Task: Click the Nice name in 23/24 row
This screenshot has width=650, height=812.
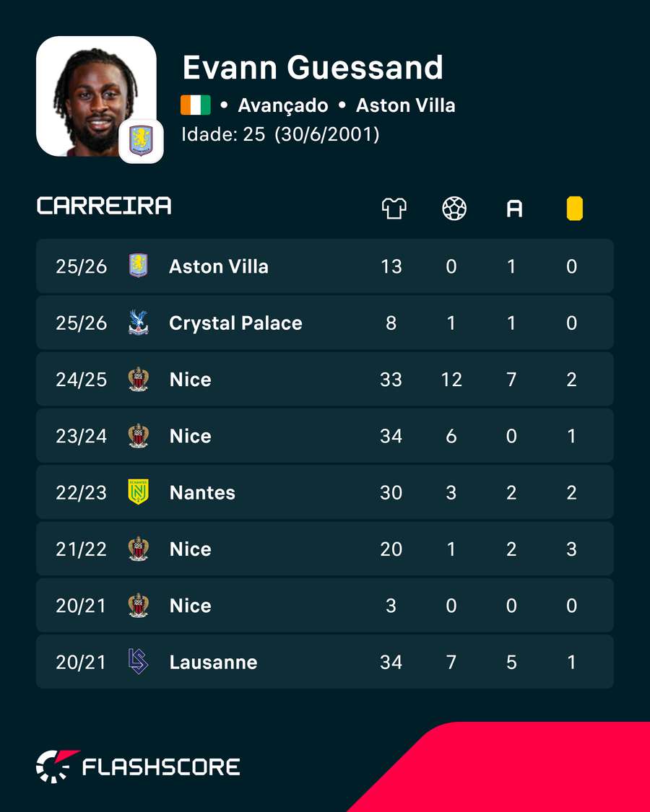Action: [190, 436]
